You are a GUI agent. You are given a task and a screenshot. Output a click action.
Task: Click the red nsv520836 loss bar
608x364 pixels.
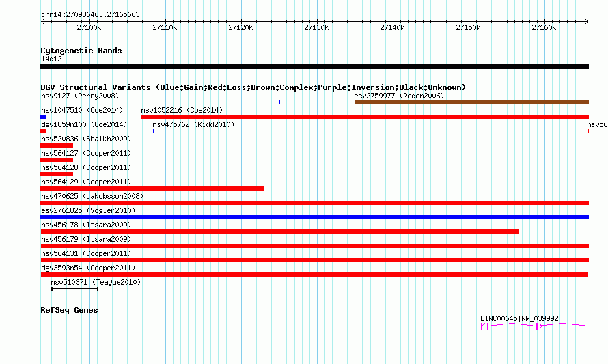[57, 145]
